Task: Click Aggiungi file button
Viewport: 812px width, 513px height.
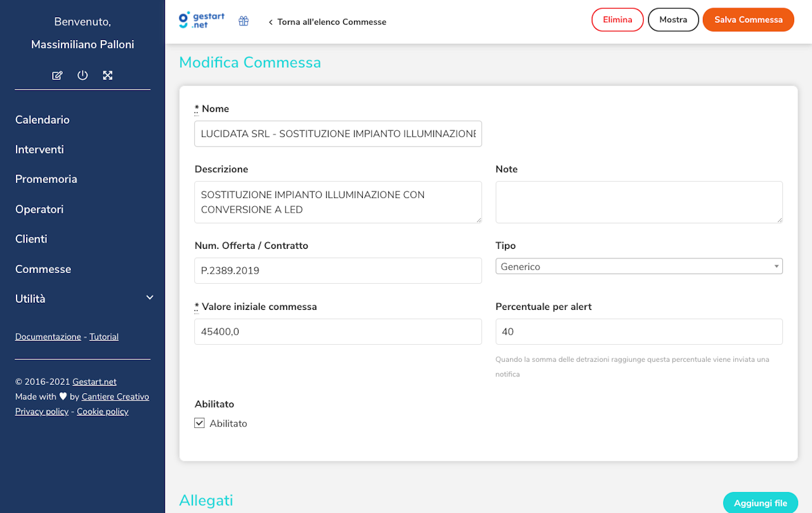Action: tap(760, 503)
